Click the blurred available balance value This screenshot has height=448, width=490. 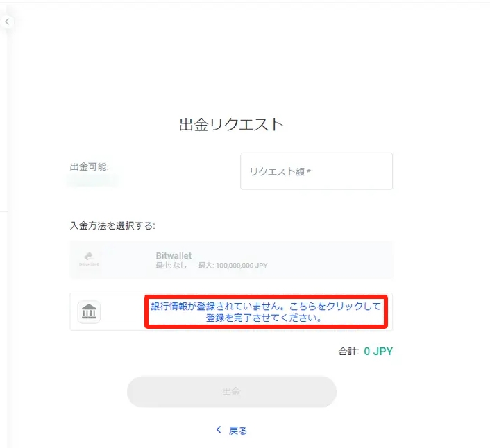point(92,181)
